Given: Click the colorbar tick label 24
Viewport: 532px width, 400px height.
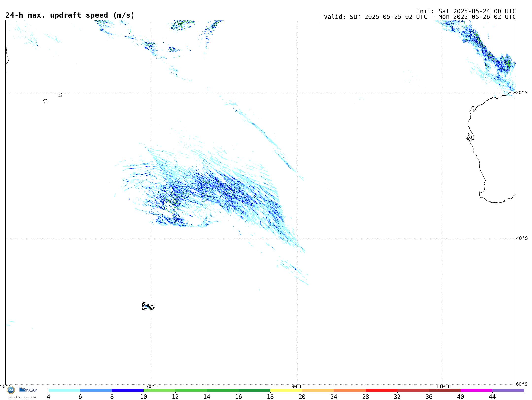Looking at the screenshot, I should (x=334, y=397).
